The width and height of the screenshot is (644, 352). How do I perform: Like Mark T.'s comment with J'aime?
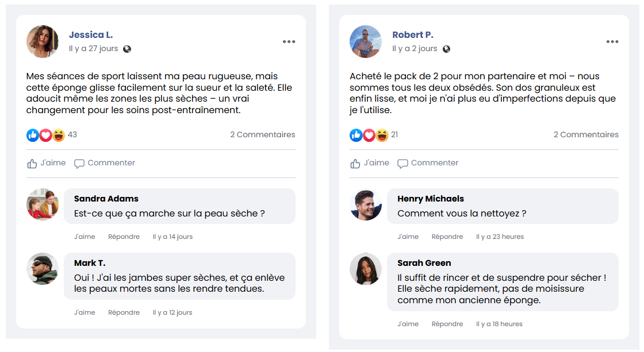(85, 312)
